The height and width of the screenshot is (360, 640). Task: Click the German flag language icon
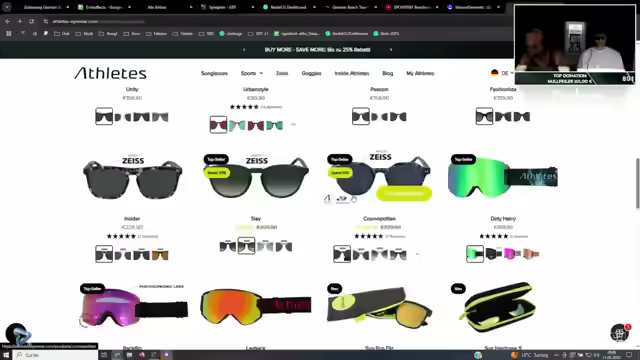[x=494, y=73]
